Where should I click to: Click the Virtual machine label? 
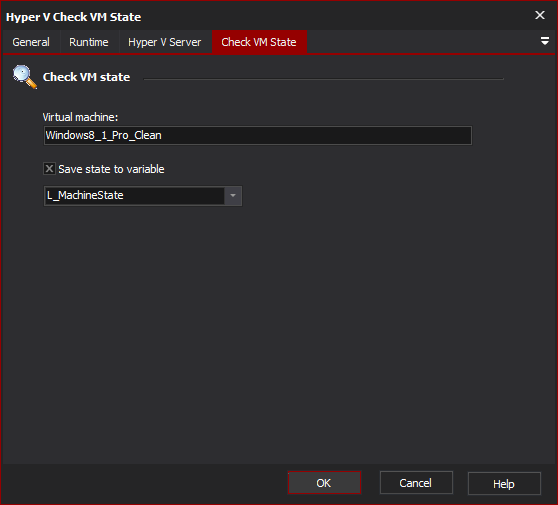[x=80, y=117]
